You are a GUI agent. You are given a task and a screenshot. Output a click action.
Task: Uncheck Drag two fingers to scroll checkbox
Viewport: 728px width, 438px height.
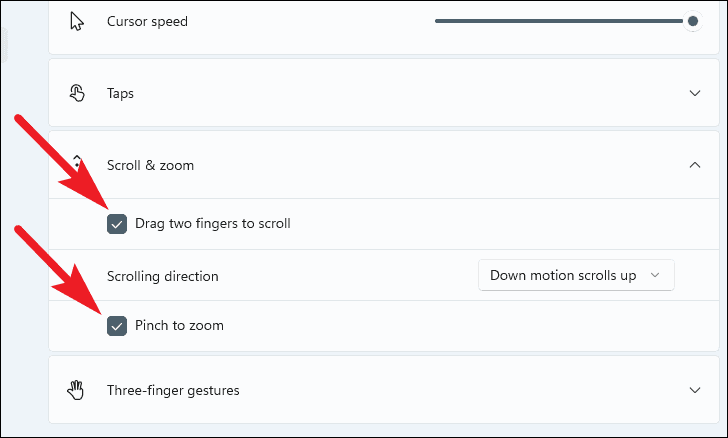click(117, 224)
